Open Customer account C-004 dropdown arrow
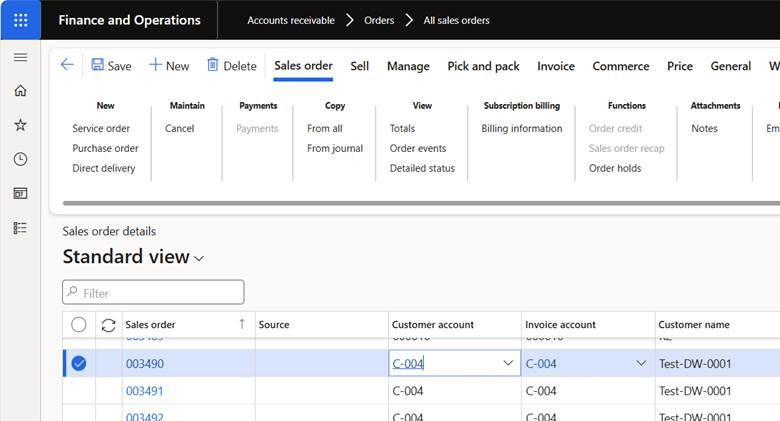The width and height of the screenshot is (780, 421). [x=508, y=363]
